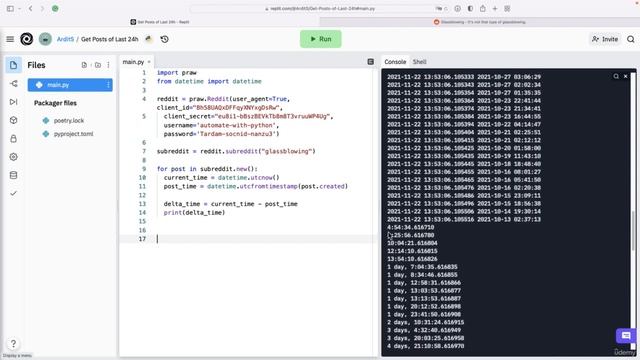Open the Unit tests checkmark sidebar icon
The width and height of the screenshot is (640, 360).
[13, 193]
